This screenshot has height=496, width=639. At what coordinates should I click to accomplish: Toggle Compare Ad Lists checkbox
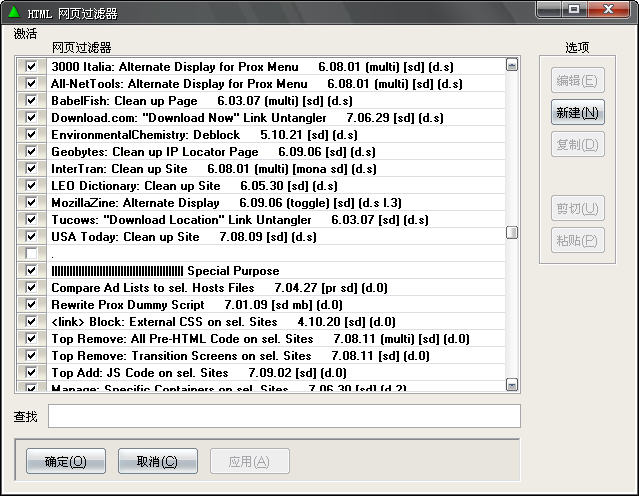(31, 287)
